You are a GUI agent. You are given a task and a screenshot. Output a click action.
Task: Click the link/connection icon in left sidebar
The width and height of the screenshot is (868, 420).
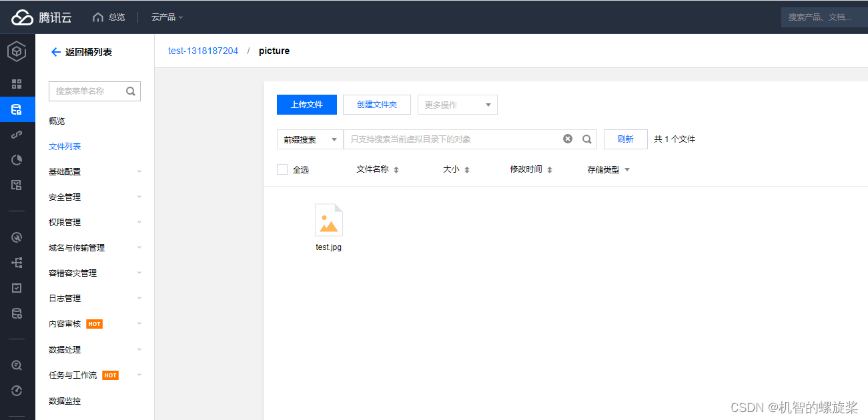17,134
